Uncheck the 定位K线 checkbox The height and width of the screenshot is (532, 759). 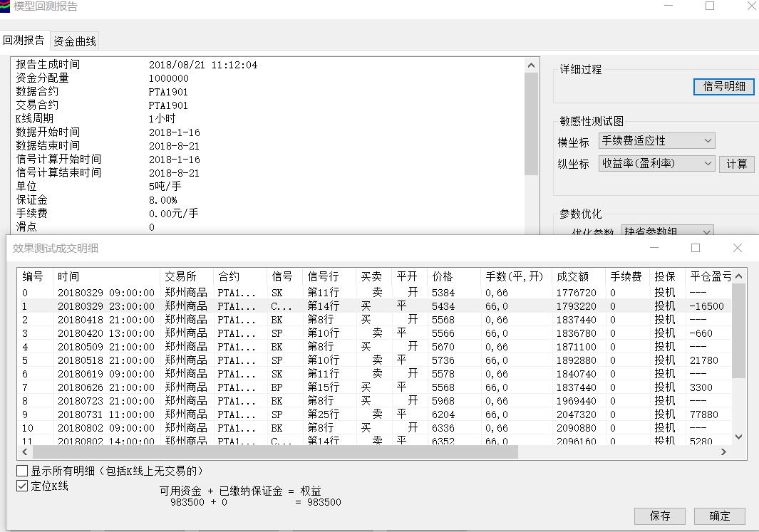click(23, 486)
